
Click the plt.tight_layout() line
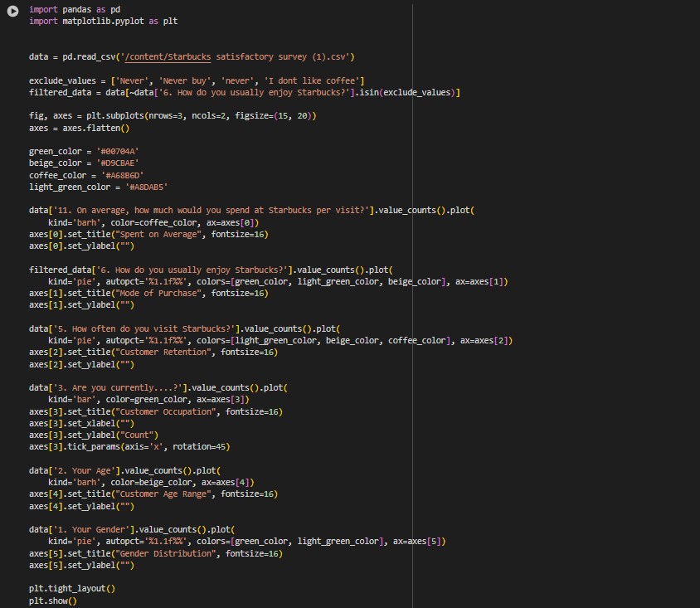tap(72, 588)
